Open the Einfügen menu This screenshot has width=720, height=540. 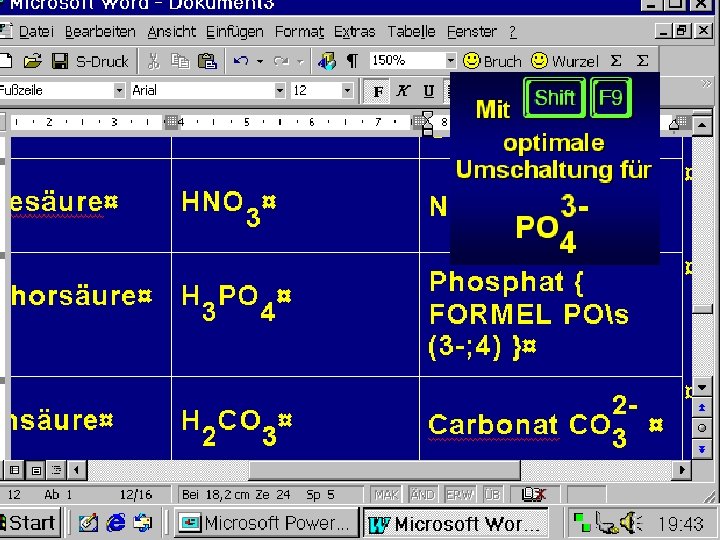(x=235, y=32)
